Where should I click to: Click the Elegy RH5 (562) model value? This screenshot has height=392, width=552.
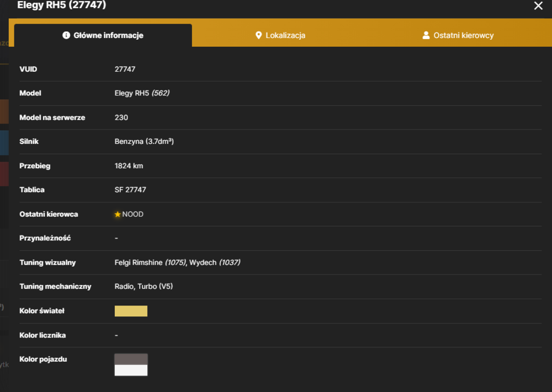(x=142, y=93)
